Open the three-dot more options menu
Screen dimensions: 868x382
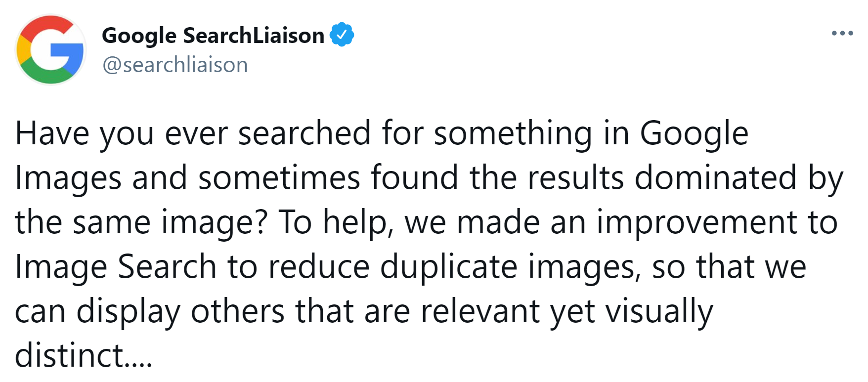point(842,34)
